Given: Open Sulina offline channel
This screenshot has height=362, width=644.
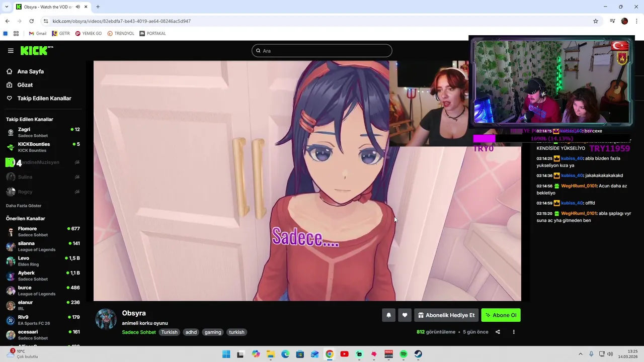Looking at the screenshot, I should [43, 177].
